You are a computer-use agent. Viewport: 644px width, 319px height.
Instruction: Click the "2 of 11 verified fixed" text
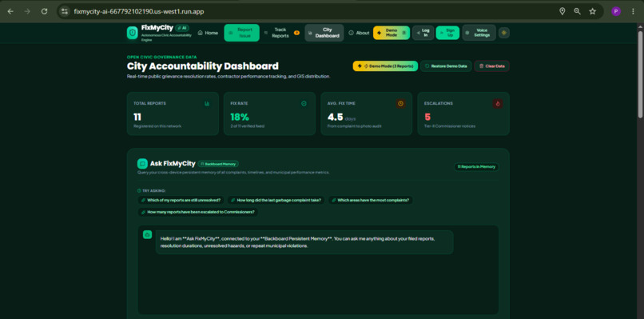tap(247, 126)
